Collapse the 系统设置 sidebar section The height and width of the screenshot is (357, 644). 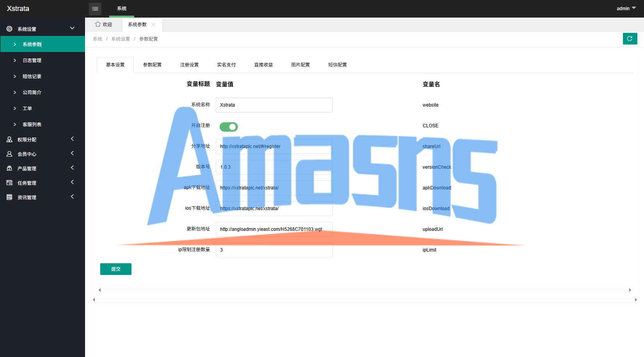(72, 28)
